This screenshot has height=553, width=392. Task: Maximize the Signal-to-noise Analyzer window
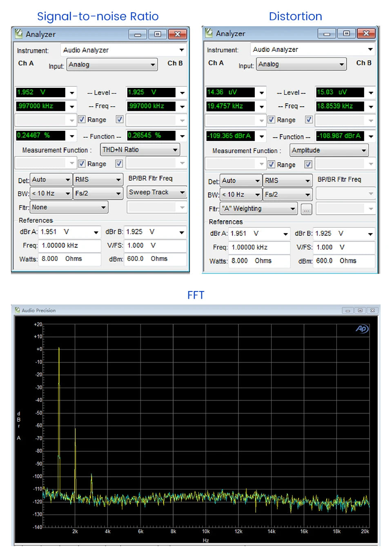tap(157, 34)
